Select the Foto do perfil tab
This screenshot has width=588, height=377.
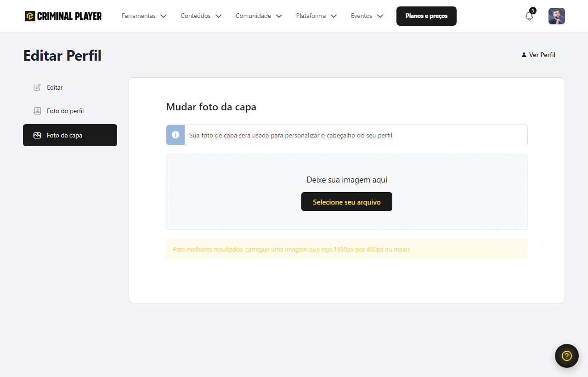pos(70,111)
